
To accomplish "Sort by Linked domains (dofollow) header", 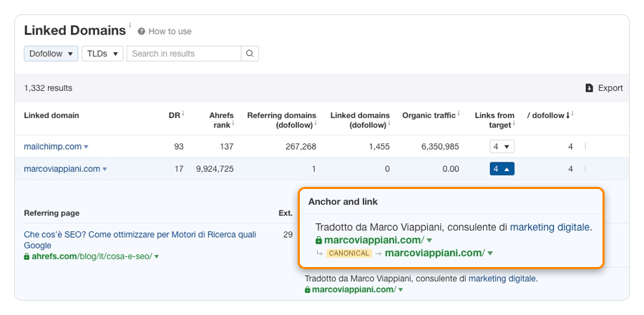I will (360, 120).
